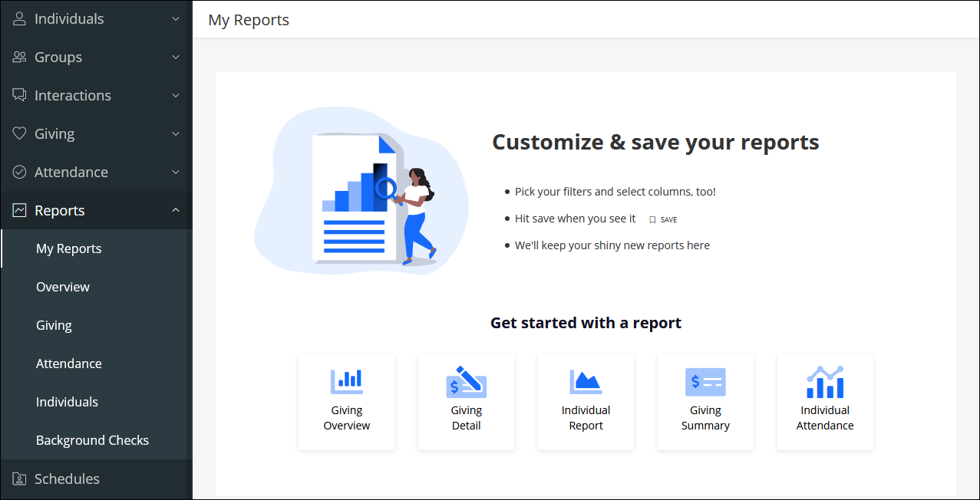Expand the Giving menu chevron
The width and height of the screenshot is (980, 500).
point(176,133)
